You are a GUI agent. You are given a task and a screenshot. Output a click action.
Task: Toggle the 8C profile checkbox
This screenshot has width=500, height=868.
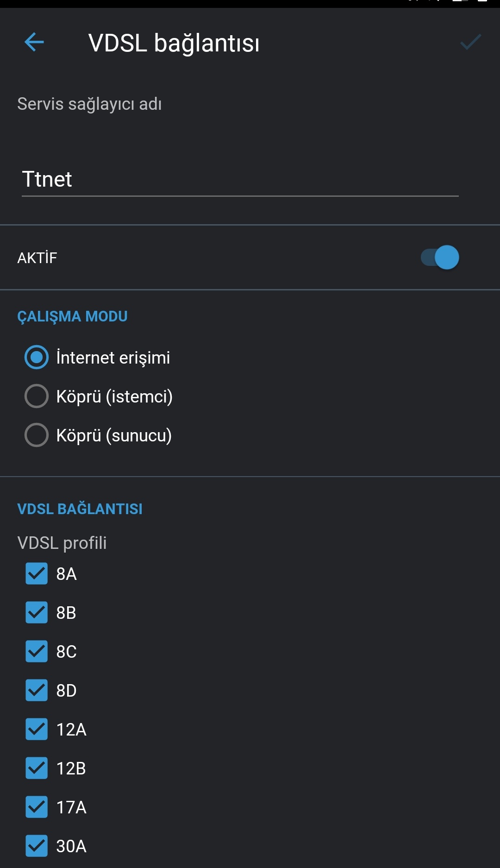(37, 651)
